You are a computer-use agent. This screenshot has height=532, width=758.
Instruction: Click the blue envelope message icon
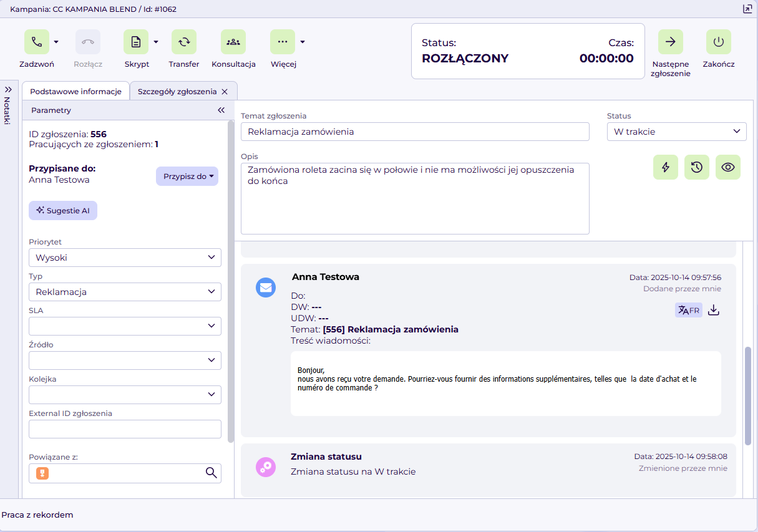coord(266,288)
